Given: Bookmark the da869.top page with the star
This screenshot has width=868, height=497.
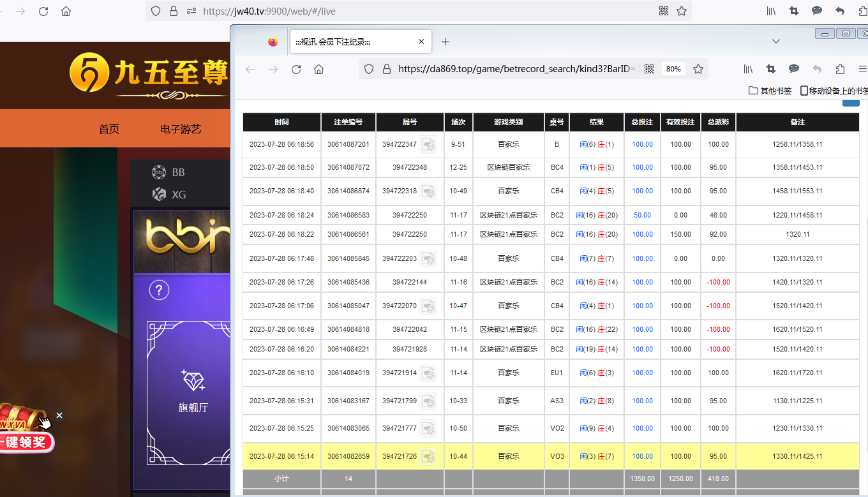Looking at the screenshot, I should (698, 69).
